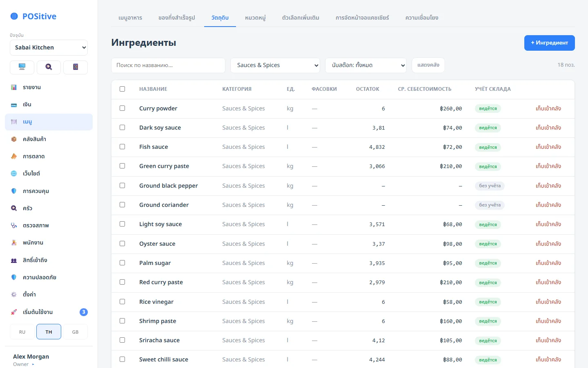The height and width of the screenshot is (368, 588).
Task: Open the Sauces & Spices category filter
Action: (x=275, y=65)
